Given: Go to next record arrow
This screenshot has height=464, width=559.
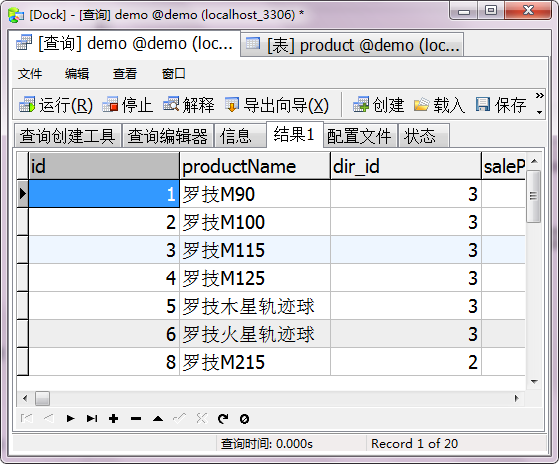Looking at the screenshot, I should point(70,418).
